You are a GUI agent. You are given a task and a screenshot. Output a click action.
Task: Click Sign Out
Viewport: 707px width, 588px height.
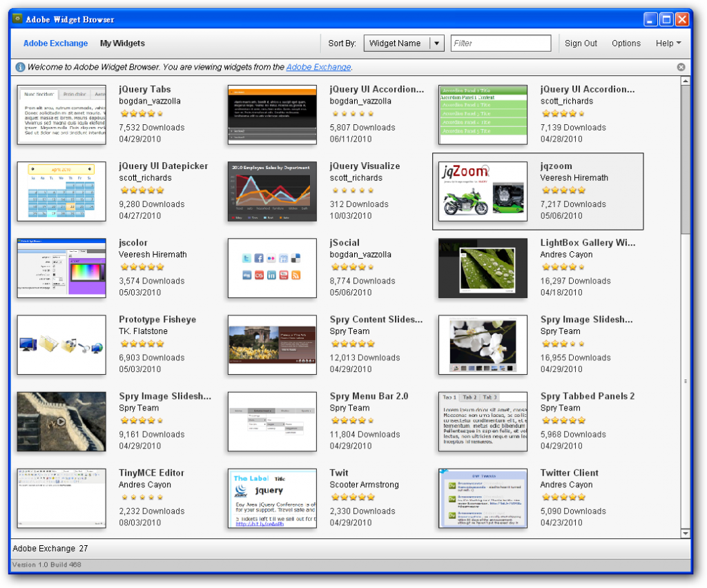point(581,43)
